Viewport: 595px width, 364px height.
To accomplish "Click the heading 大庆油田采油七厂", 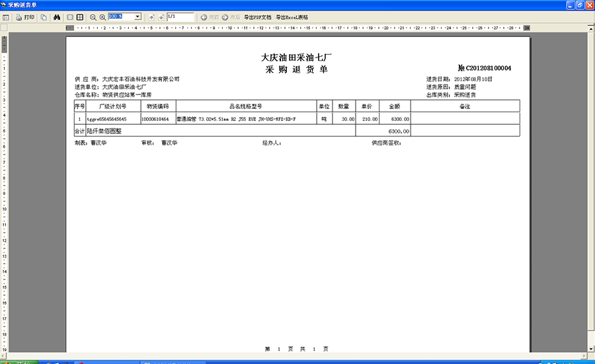I will tap(296, 57).
